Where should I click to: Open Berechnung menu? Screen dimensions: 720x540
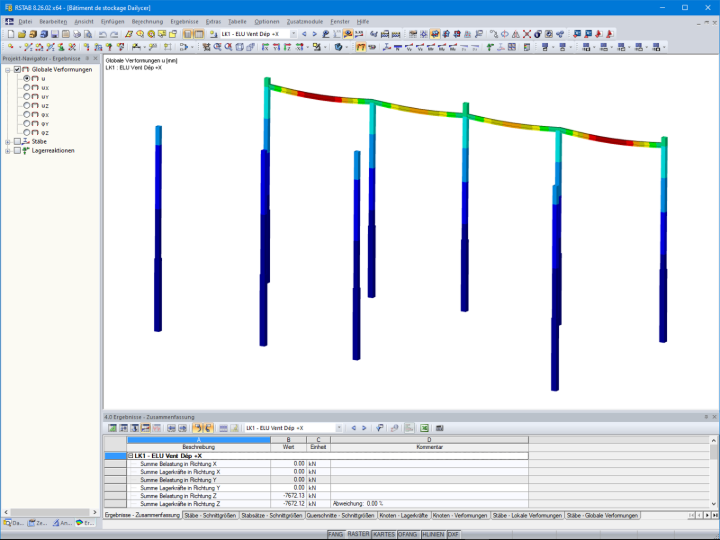point(147,22)
